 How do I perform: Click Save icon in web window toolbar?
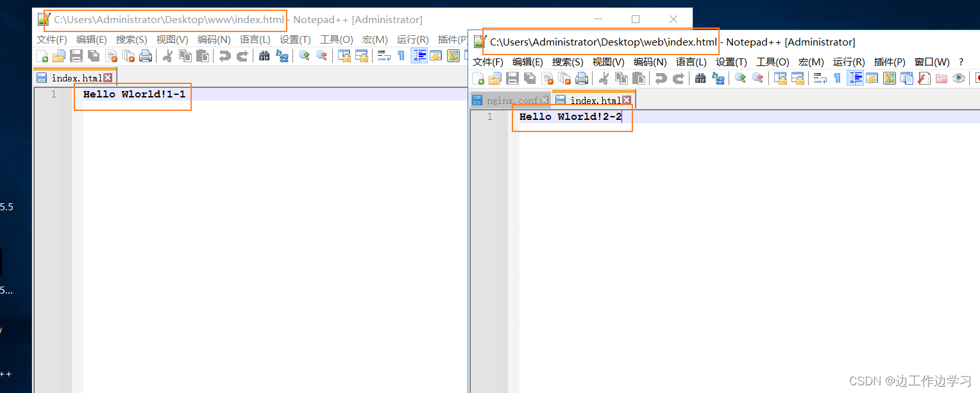click(x=512, y=78)
